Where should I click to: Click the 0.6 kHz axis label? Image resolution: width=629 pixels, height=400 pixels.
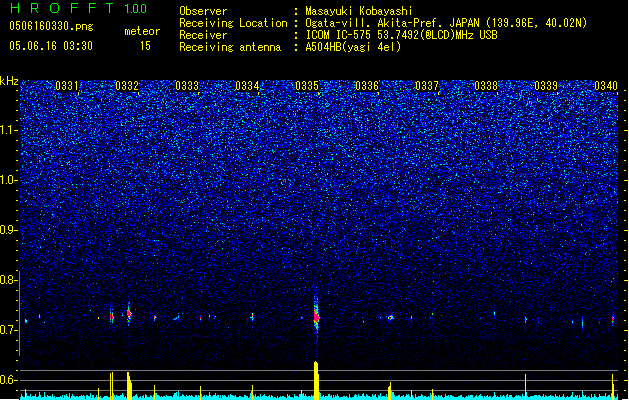tap(9, 380)
